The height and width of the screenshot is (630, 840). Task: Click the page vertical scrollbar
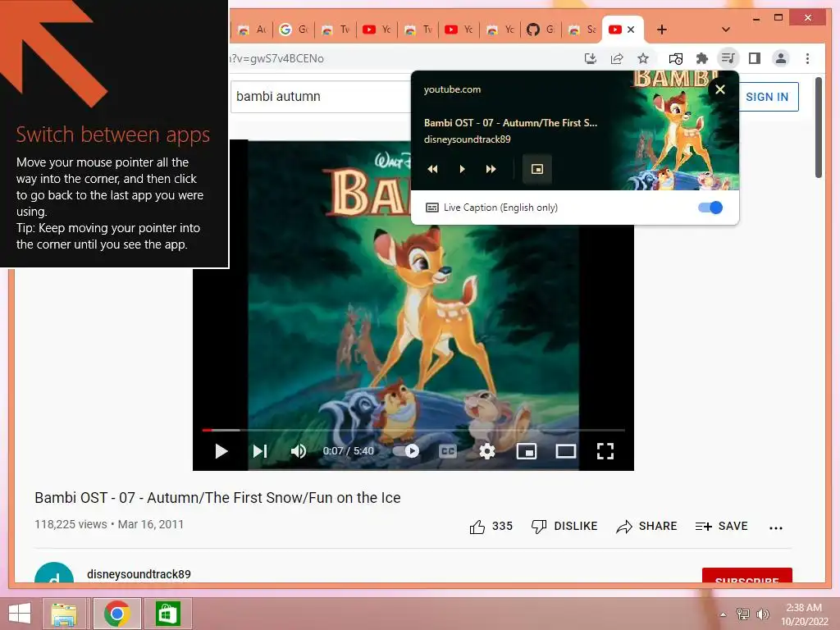click(x=818, y=127)
